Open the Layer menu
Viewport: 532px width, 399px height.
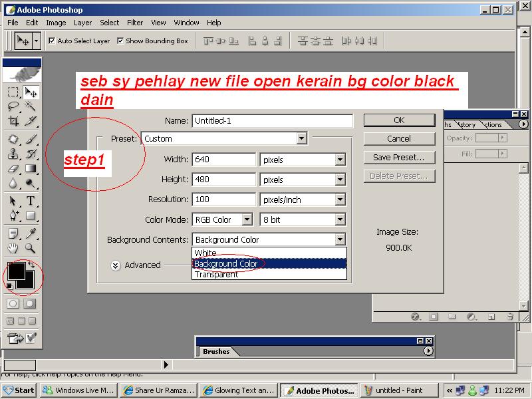point(82,23)
